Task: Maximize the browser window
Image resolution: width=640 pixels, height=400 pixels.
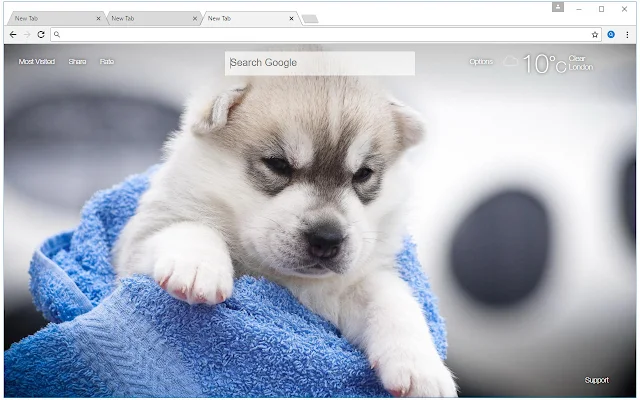Action: (601, 9)
